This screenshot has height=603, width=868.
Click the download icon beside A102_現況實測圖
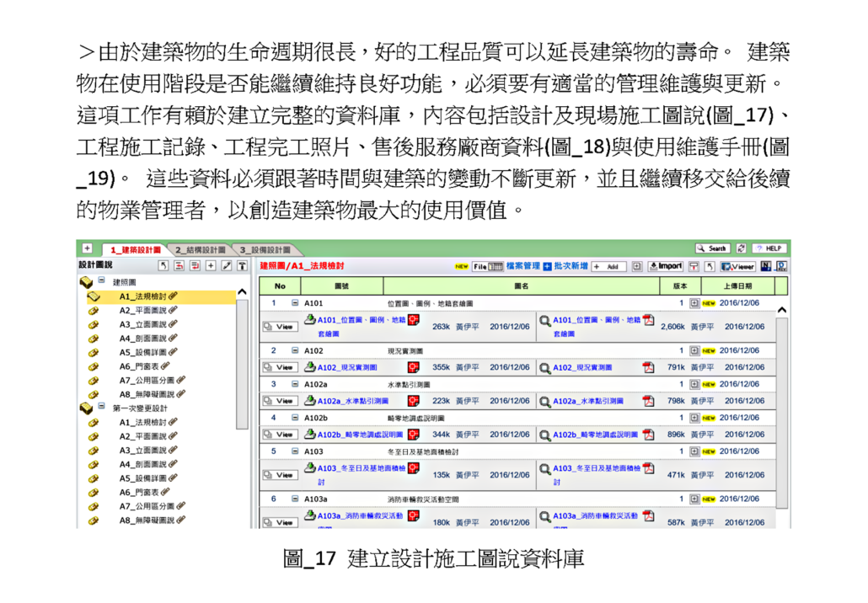tap(310, 367)
